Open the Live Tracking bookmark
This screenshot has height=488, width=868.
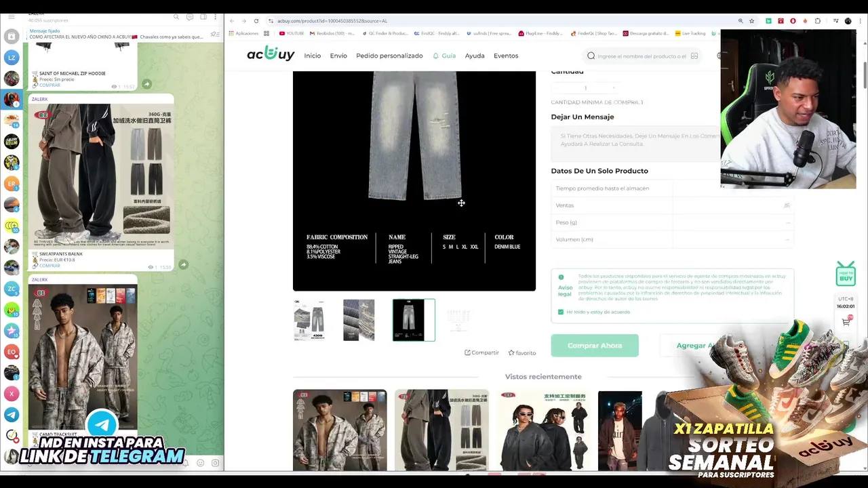[690, 33]
